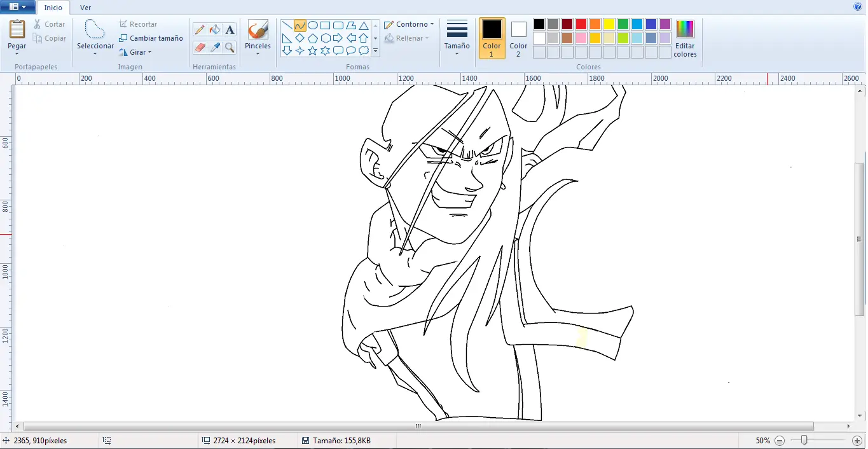Choose the Pentagon shape

tap(313, 38)
